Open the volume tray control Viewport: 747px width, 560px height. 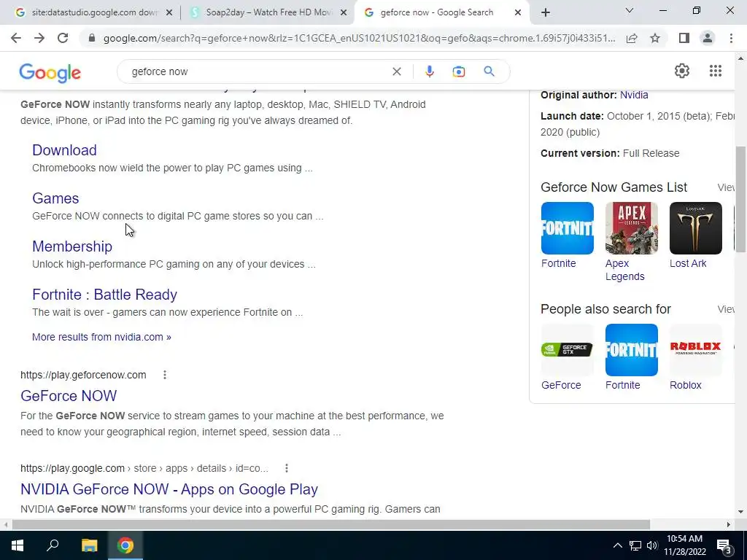[651, 545]
